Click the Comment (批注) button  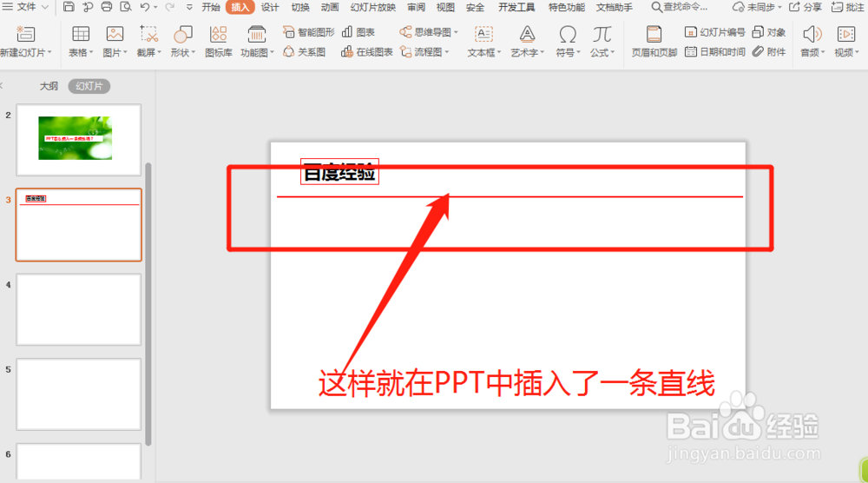[848, 7]
